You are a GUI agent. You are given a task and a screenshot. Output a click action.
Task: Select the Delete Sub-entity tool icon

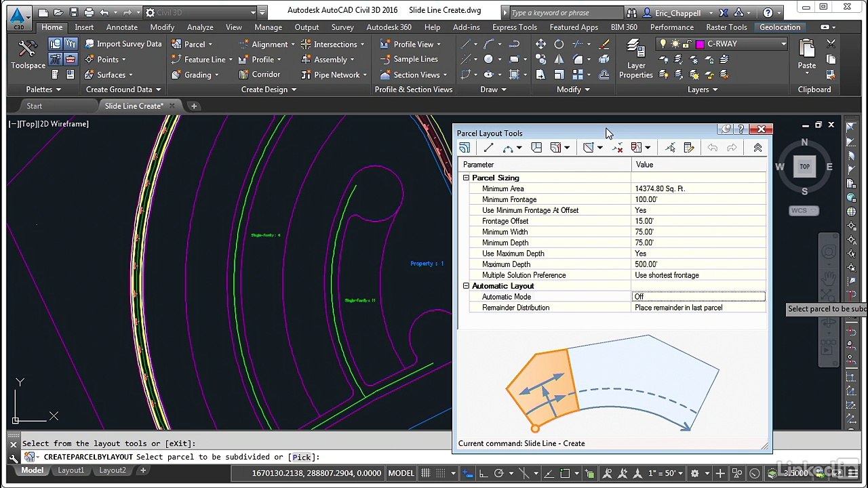point(617,148)
